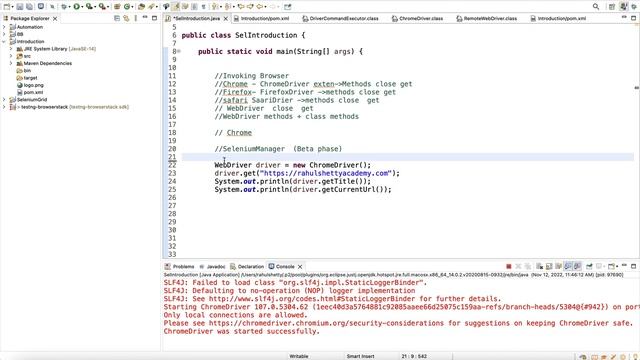This screenshot has height=360, width=640.
Task: Open the Run button dropdown arrow
Action: pos(82,7)
